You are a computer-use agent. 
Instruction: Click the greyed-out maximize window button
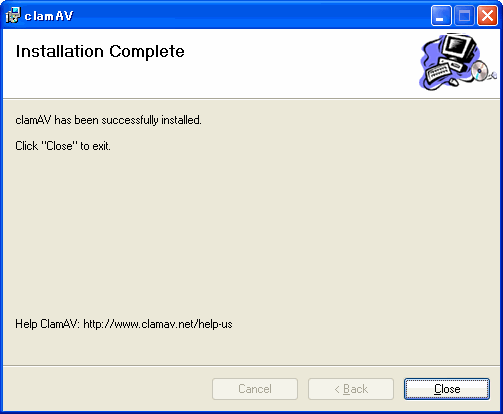tap(464, 16)
